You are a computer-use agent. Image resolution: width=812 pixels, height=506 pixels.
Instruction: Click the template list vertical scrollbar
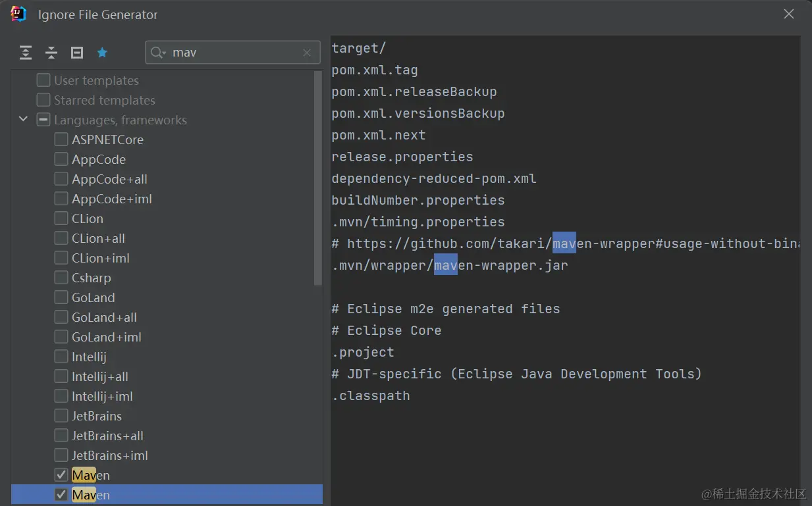click(318, 178)
